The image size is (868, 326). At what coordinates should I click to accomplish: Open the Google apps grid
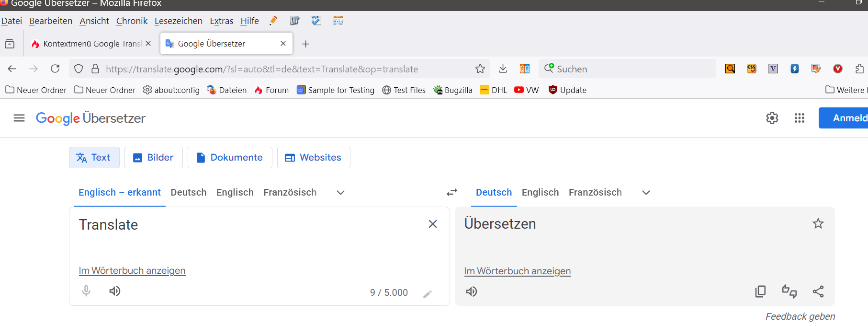[800, 118]
